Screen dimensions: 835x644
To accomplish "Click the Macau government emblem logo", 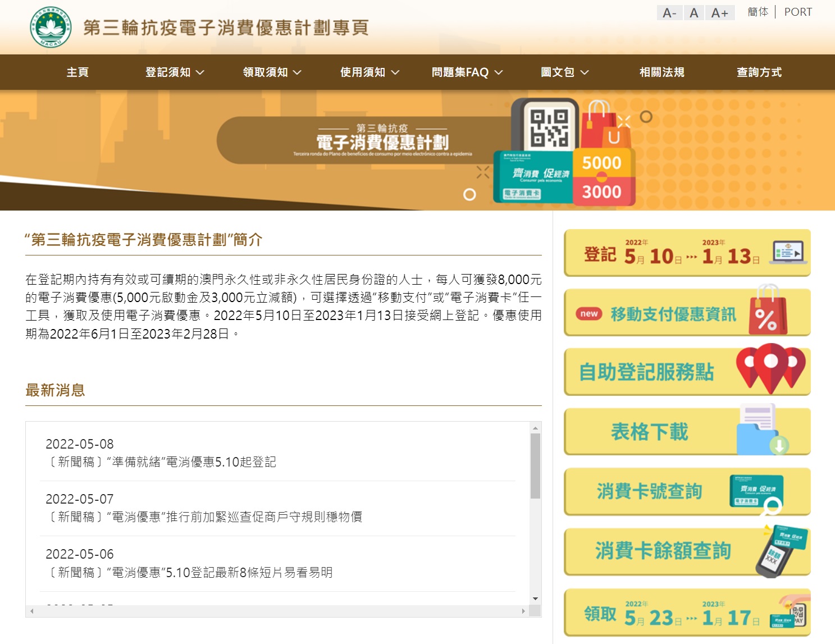I will click(x=51, y=27).
